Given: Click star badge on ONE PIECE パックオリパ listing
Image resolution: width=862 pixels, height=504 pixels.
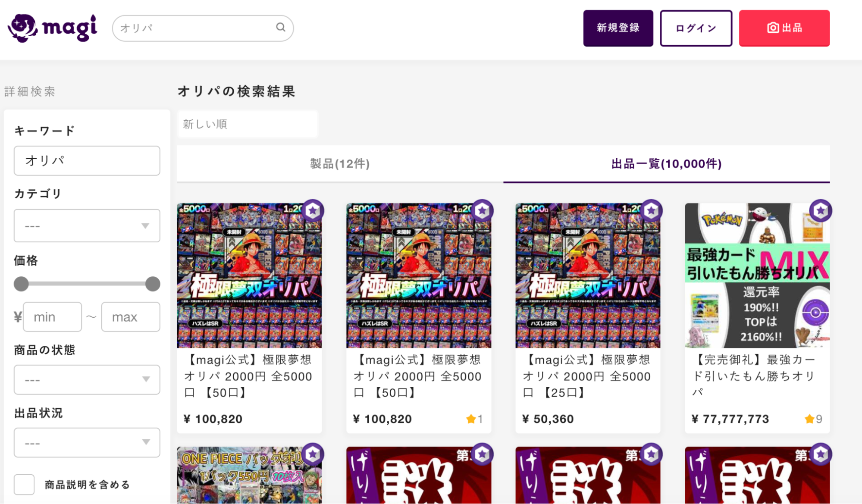Looking at the screenshot, I should click(x=313, y=454).
